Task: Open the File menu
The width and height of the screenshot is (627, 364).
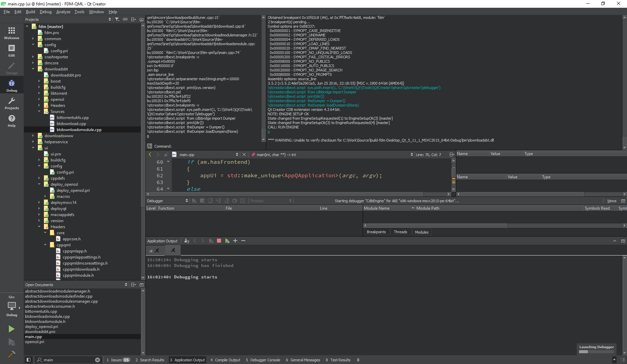Action: tap(7, 11)
